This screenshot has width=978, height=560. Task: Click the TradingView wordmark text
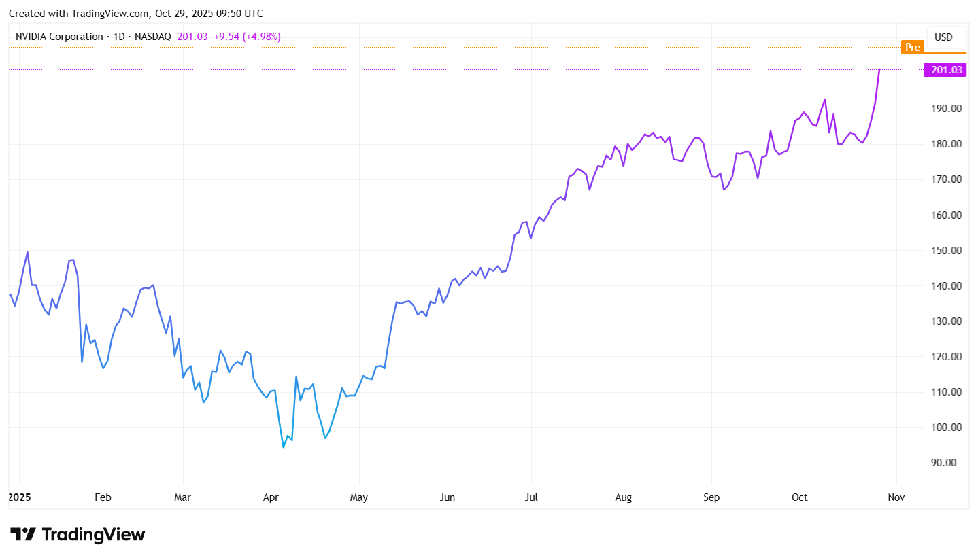click(x=93, y=535)
